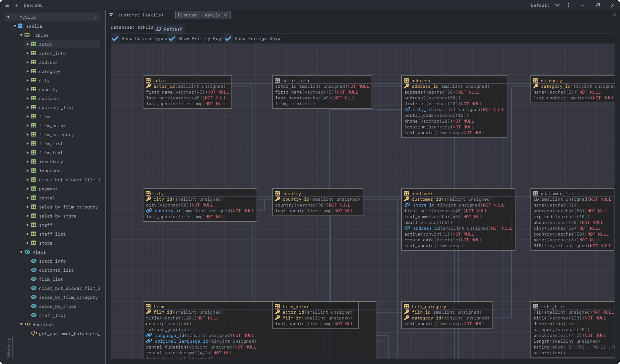Click the city_id foreign key link icon
Screen dimensions: 620x364
coord(408,109)
